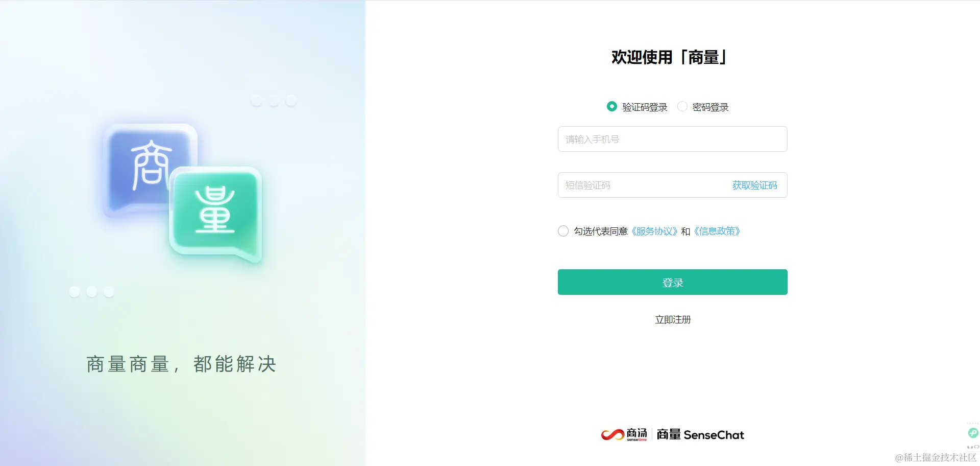This screenshot has height=466, width=980.
Task: Click the three white dots above the chat bubbles
Action: pos(274,101)
